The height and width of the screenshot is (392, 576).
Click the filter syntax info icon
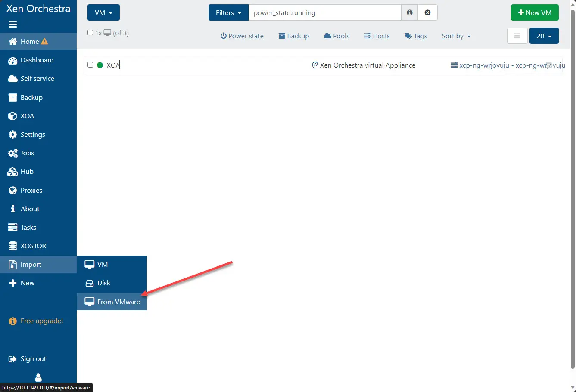(410, 13)
